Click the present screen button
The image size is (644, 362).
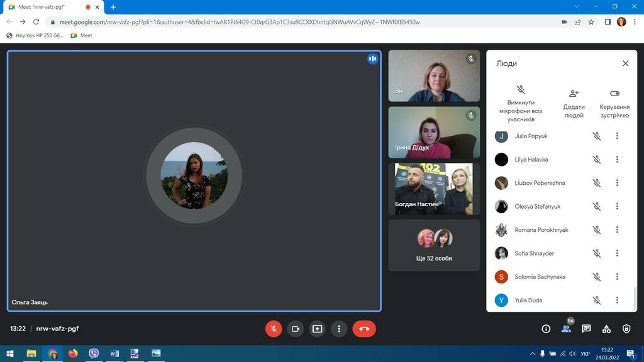point(317,329)
